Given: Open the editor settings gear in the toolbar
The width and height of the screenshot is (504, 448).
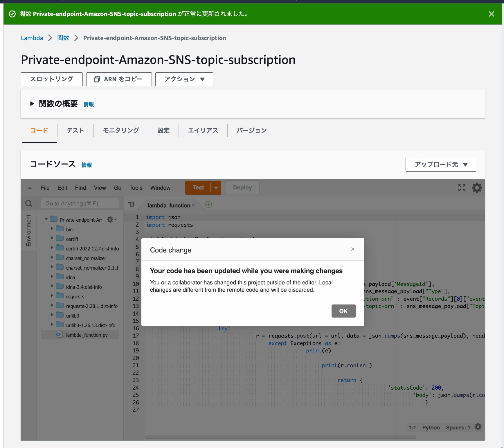Looking at the screenshot, I should tap(476, 187).
